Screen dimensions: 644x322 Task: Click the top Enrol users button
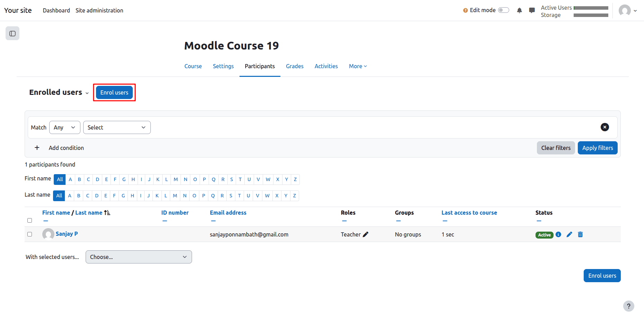[x=114, y=92]
